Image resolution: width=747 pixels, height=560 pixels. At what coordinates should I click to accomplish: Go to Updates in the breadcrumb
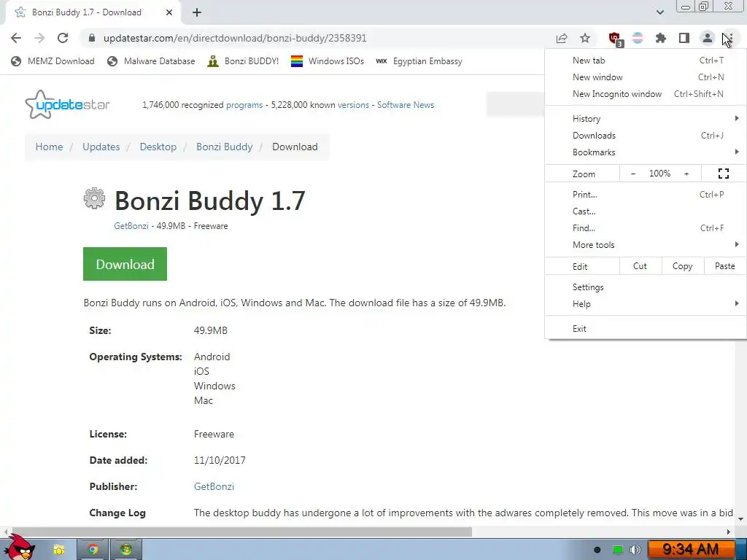pos(101,147)
